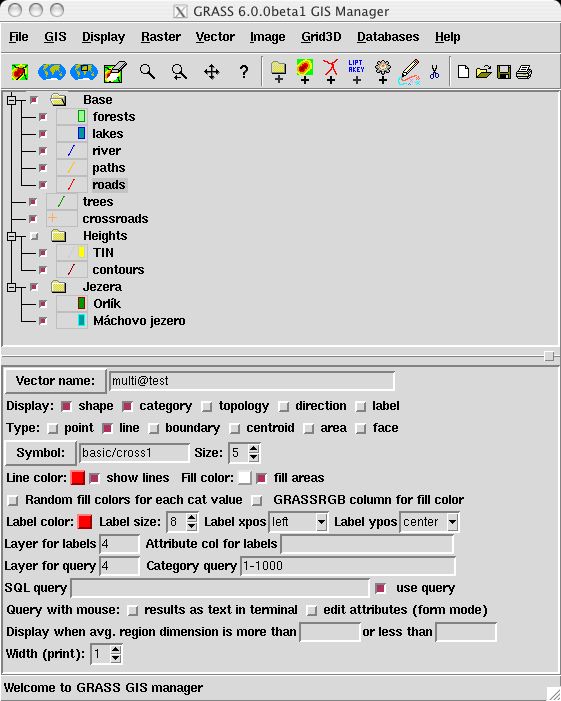Screen dimensions: 561x701
Task: Enable the boundary type checkbox
Action: click(x=153, y=428)
